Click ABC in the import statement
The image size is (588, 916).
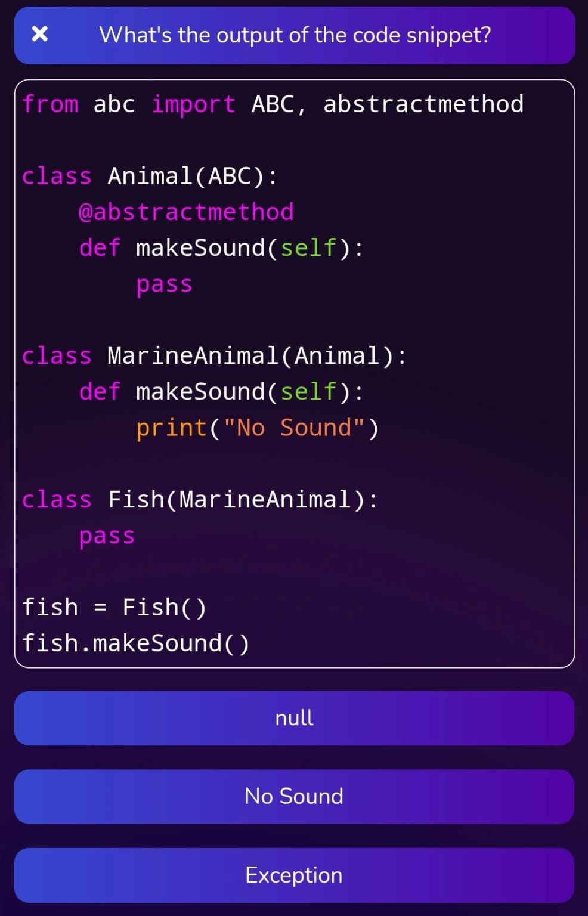pos(273,104)
